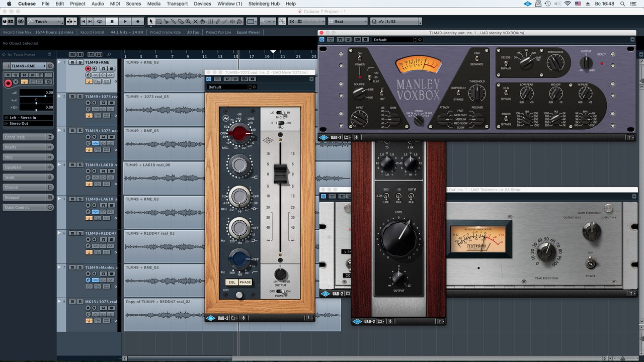This screenshot has height=362, width=644.
Task: Select the Color paint bucket tool
Action: tap(239, 22)
